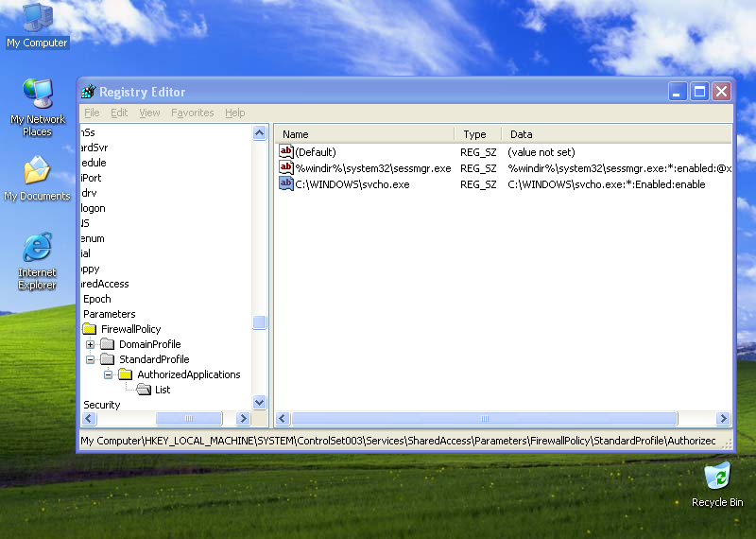Select the 'iPort' tree entry
Screen dimensions: 756x539
(x=91, y=178)
